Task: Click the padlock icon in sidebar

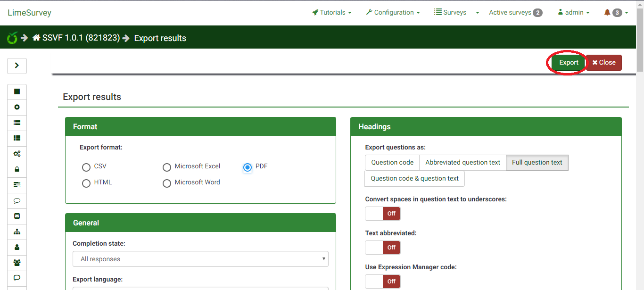Action: coord(17,169)
